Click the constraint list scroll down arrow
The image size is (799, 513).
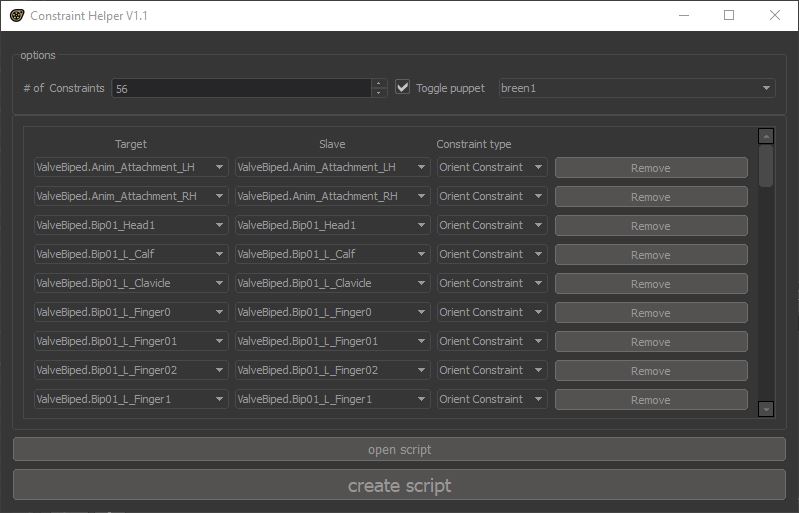click(x=766, y=409)
